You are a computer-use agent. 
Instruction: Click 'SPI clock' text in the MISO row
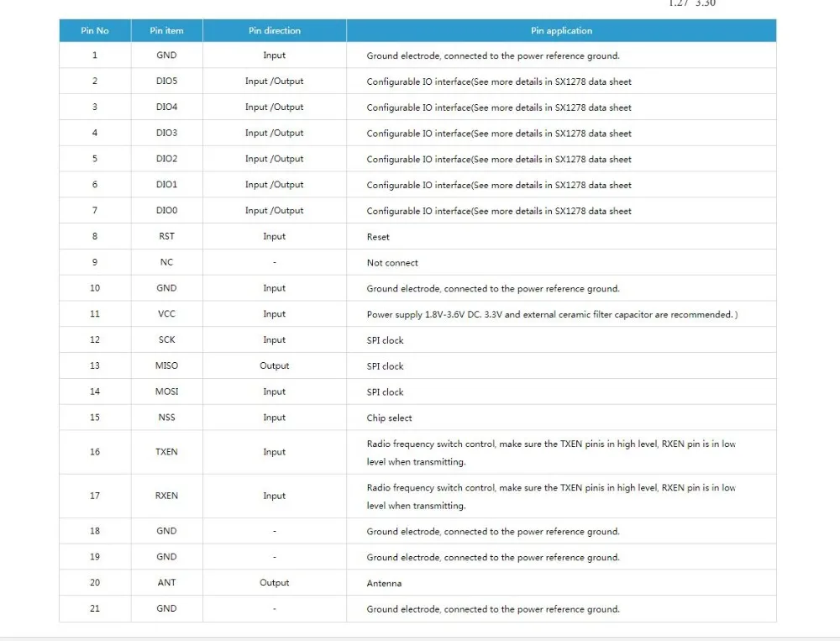pyautogui.click(x=386, y=366)
